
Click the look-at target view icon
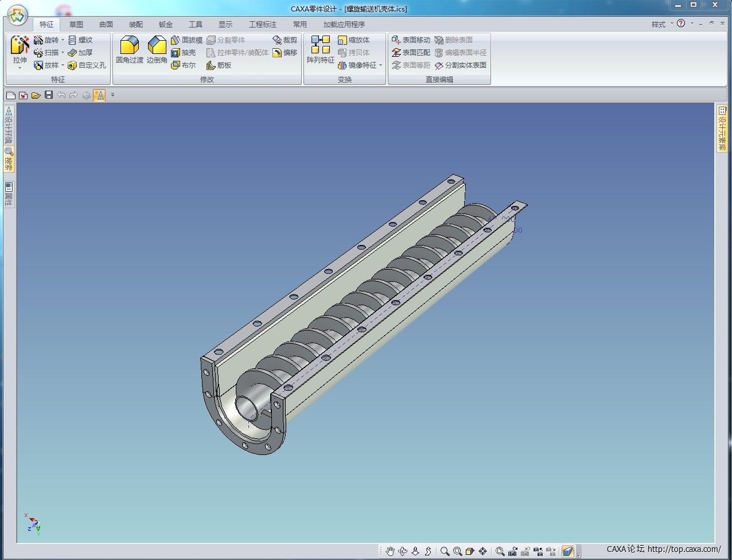(482, 551)
